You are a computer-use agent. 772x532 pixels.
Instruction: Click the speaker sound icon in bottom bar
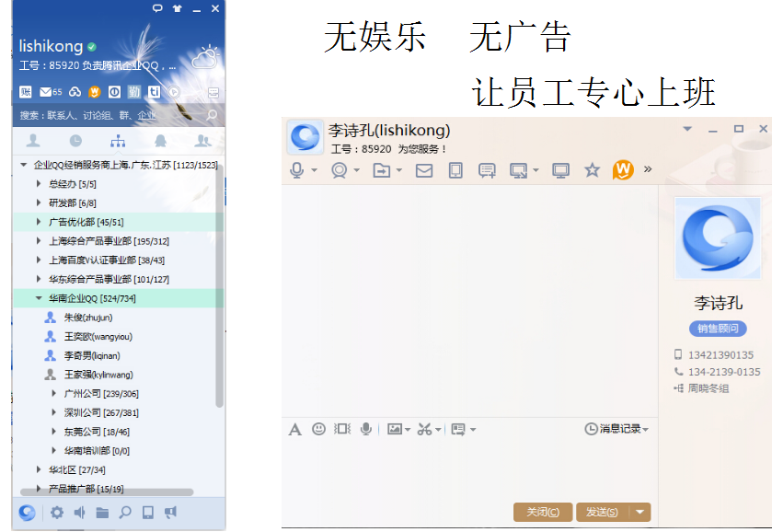click(79, 513)
